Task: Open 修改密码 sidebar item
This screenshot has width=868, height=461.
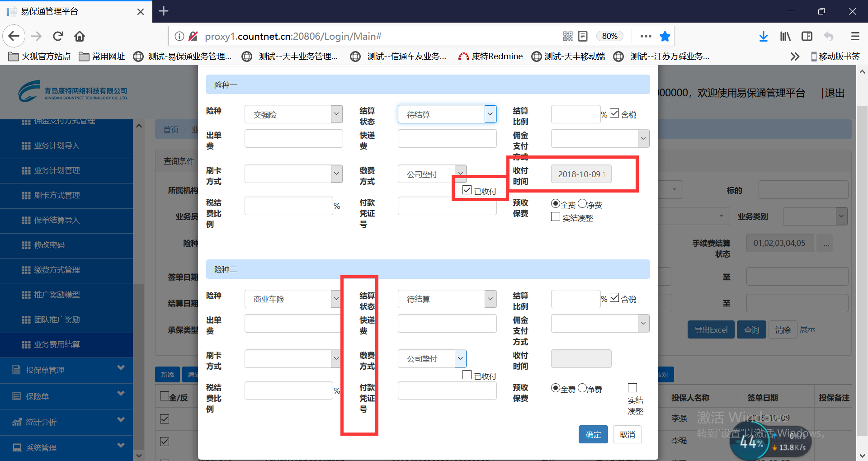Action: 66,245
